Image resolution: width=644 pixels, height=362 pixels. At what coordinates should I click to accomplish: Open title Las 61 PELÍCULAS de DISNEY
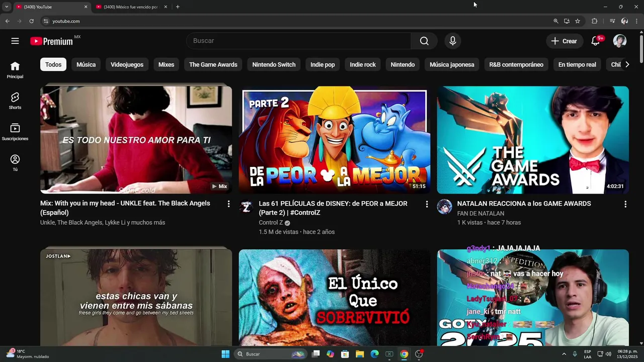coord(333,208)
